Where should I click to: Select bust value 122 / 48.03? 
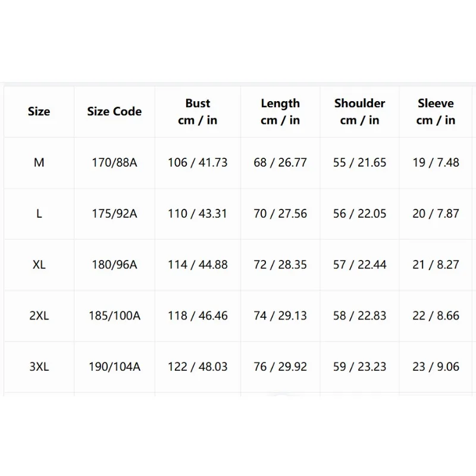click(x=198, y=367)
